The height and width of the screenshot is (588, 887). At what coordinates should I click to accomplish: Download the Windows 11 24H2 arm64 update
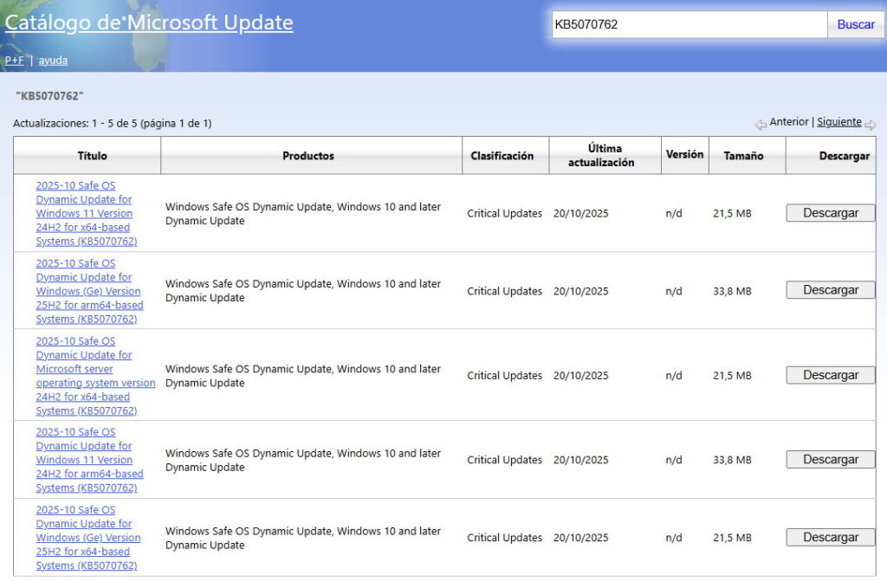point(830,460)
